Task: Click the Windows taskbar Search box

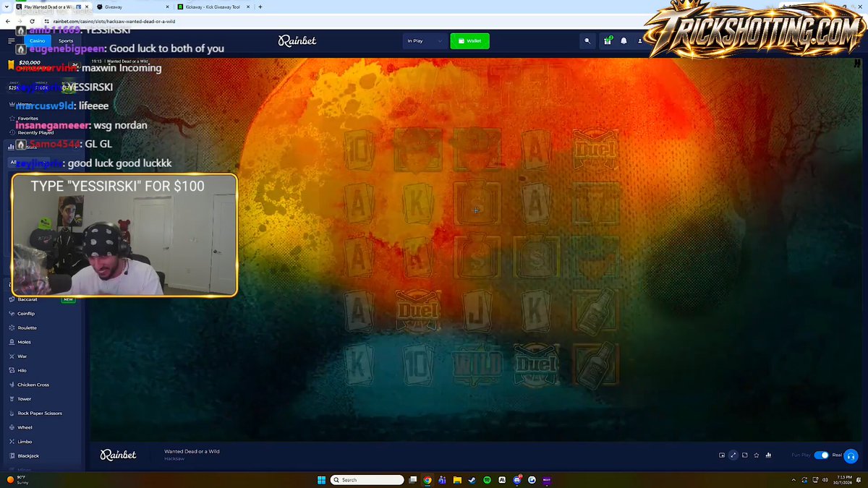Action: click(x=367, y=480)
